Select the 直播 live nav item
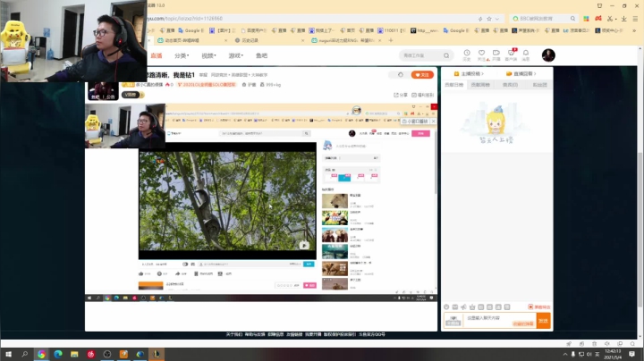 [x=157, y=55]
